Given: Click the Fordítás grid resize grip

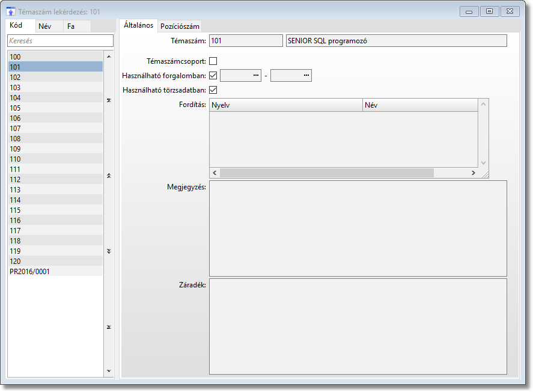Looking at the screenshot, I should (485, 174).
